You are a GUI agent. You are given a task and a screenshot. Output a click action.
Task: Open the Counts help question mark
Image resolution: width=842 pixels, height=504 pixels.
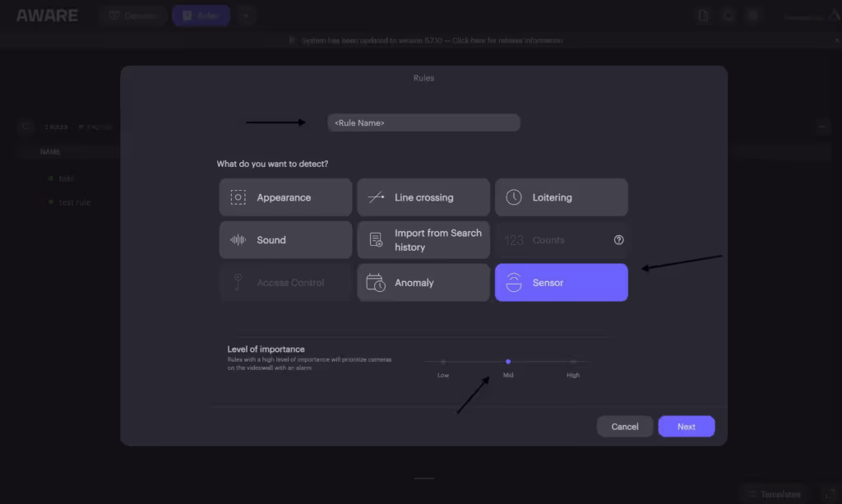(618, 240)
